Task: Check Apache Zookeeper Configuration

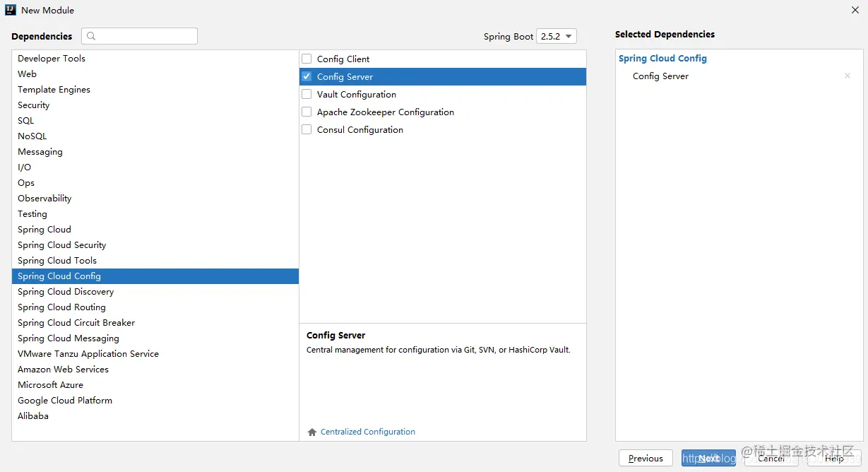Action: click(x=307, y=112)
